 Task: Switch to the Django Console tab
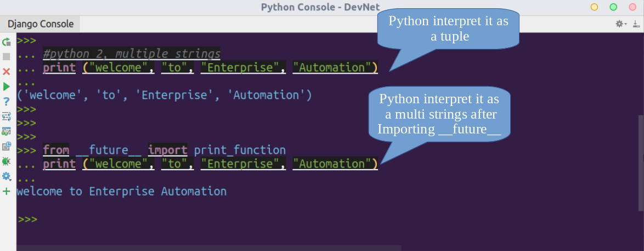(40, 24)
